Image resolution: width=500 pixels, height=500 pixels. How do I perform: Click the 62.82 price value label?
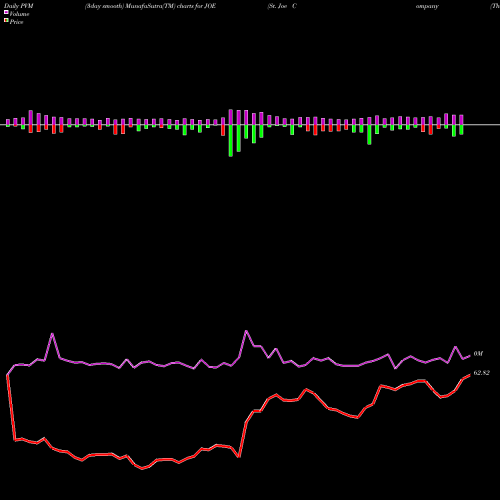(x=482, y=373)
